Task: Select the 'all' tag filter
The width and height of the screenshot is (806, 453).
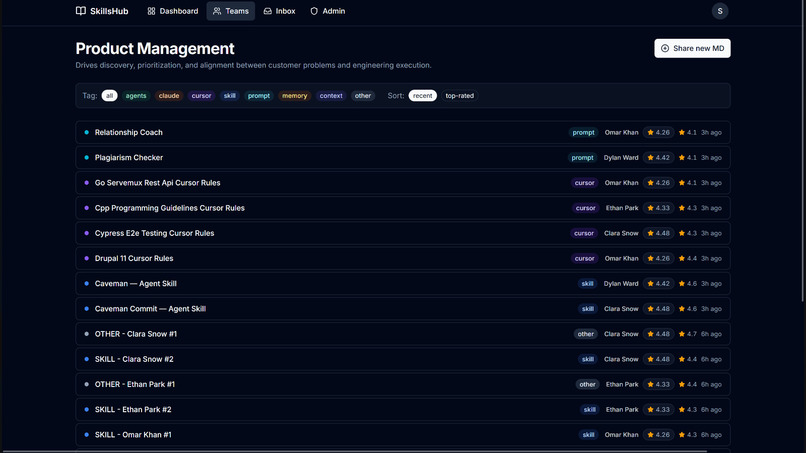Action: tap(109, 96)
